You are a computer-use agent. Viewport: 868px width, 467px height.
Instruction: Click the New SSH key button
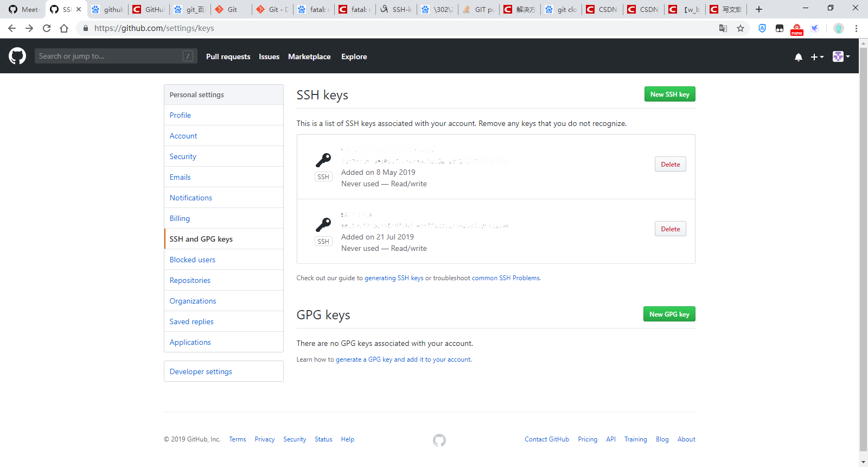(669, 94)
